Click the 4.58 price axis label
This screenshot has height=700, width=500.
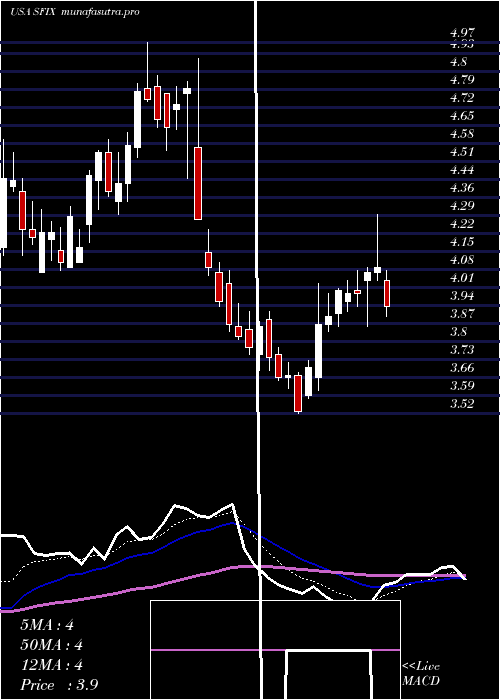click(x=462, y=133)
